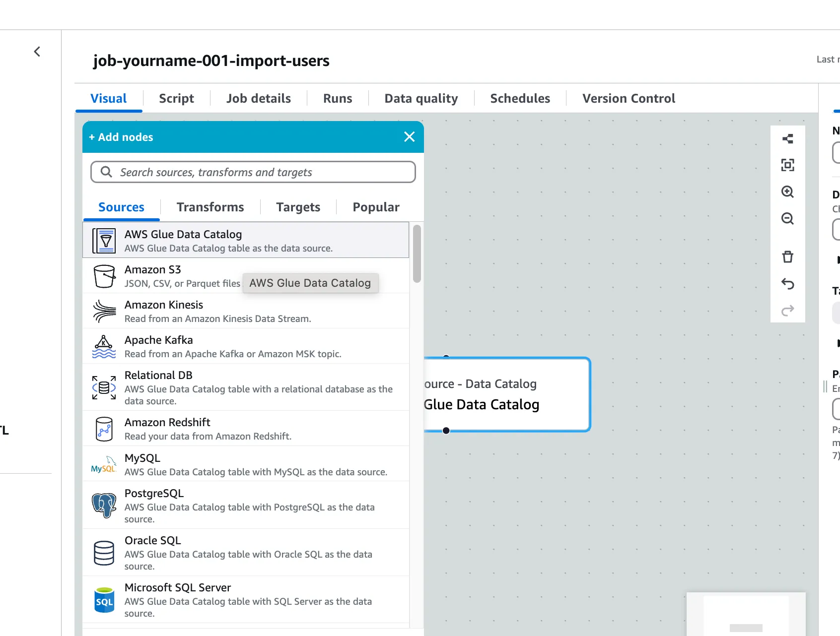Show the Transforms node list
The width and height of the screenshot is (840, 636).
click(x=210, y=207)
